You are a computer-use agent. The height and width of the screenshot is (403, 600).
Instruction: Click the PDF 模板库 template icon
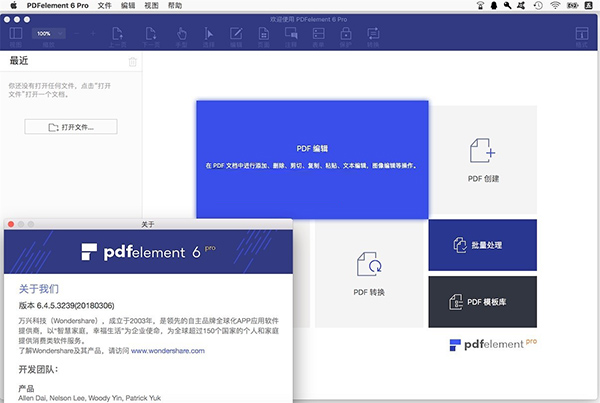[x=456, y=302]
